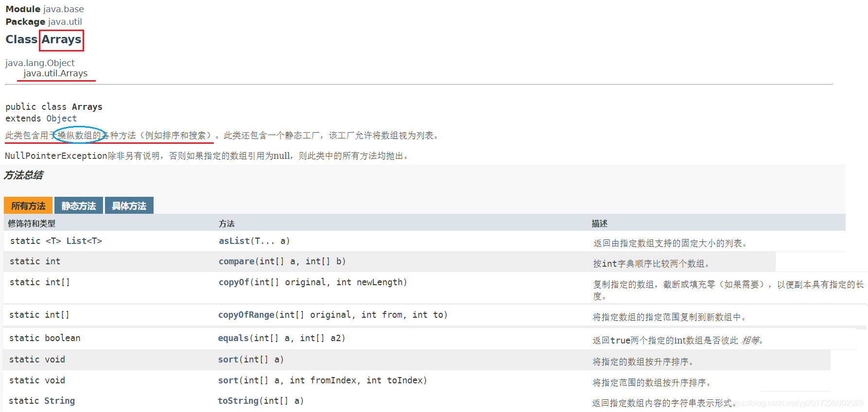Viewport: 868px width, 412px height.
Task: Click the 'static <T> List<T>' cell
Action: point(56,241)
